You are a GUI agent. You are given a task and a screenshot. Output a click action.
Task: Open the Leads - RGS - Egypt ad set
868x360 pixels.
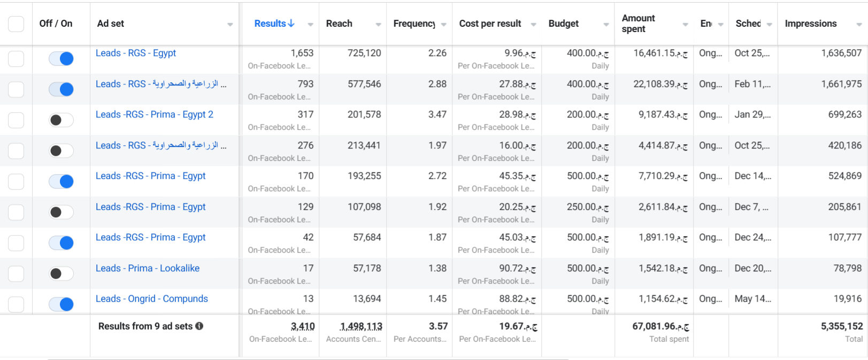pos(136,53)
